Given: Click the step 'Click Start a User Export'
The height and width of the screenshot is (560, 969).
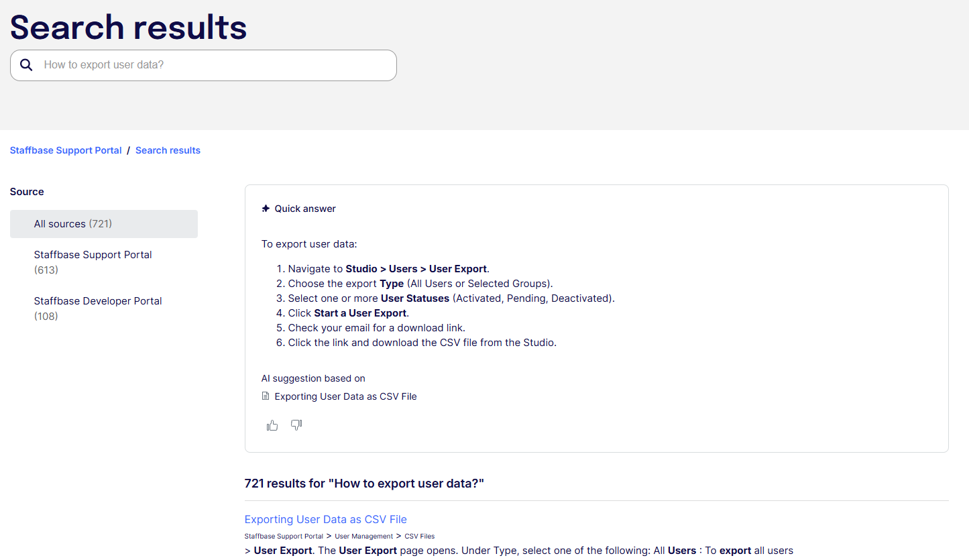Looking at the screenshot, I should click(x=349, y=313).
